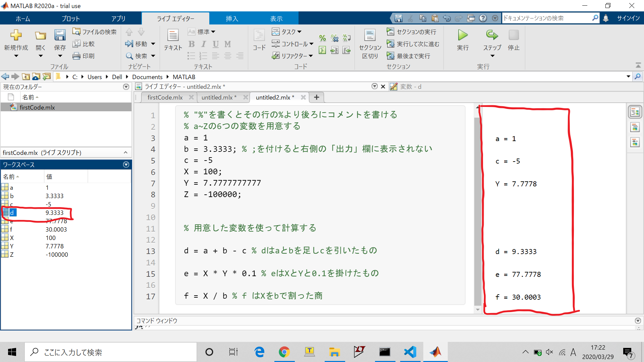
Task: Click the browse for folder icon in address bar
Action: tap(36, 77)
